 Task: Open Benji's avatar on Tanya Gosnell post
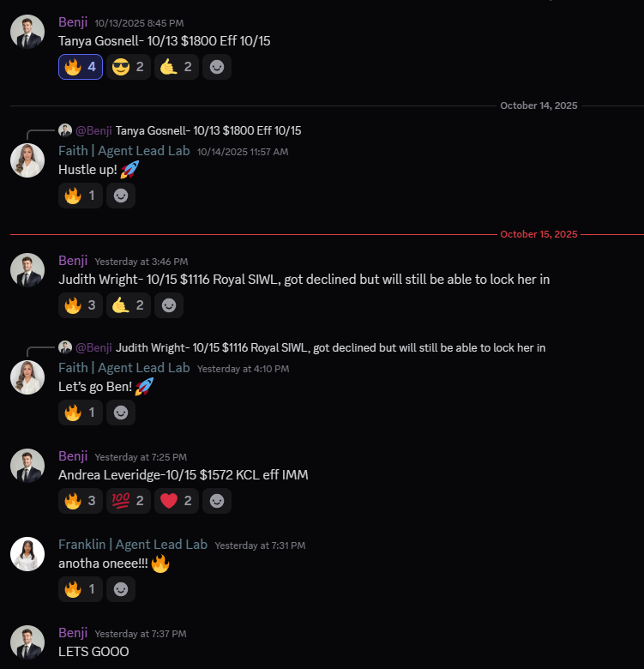coord(27,32)
